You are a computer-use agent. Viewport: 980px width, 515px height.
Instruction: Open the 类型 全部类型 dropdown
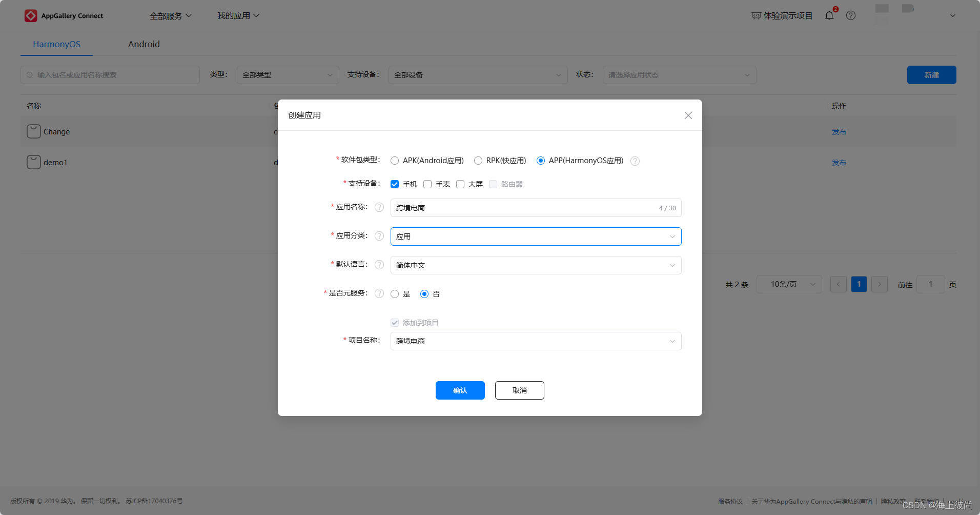point(288,75)
